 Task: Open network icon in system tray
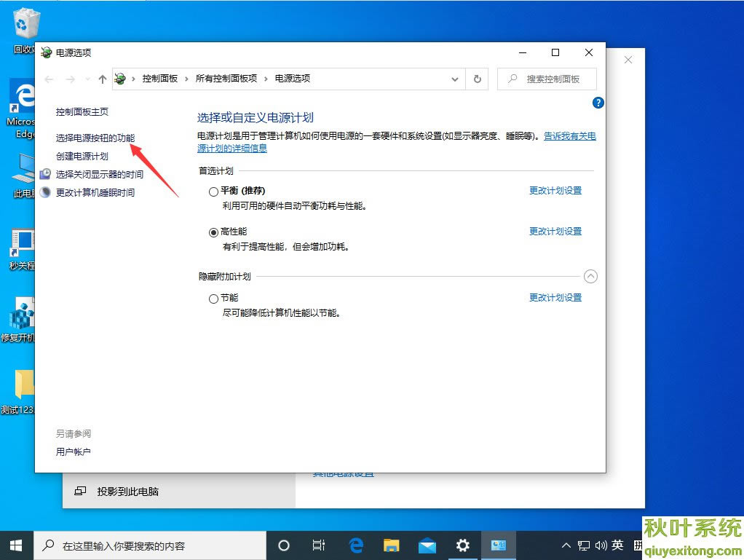[x=584, y=545]
